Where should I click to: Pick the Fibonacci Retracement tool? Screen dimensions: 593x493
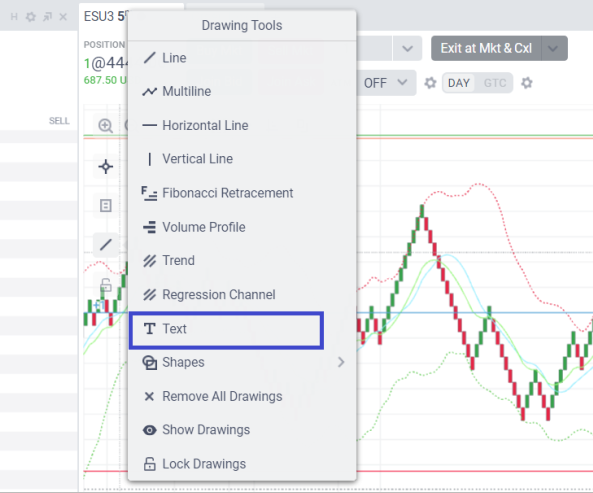(x=242, y=193)
